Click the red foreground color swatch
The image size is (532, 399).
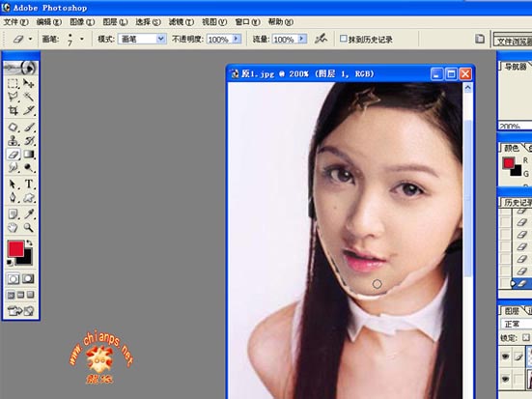(x=15, y=249)
